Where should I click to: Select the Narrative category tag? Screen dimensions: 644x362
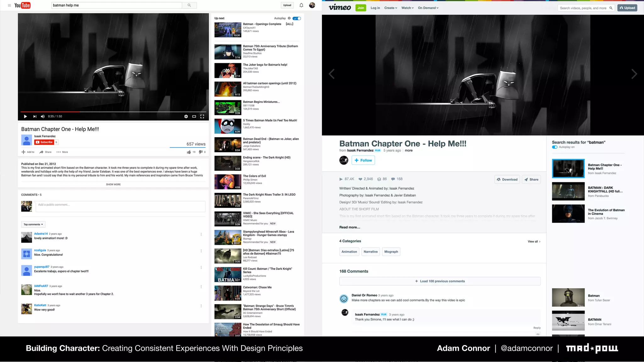tap(370, 252)
